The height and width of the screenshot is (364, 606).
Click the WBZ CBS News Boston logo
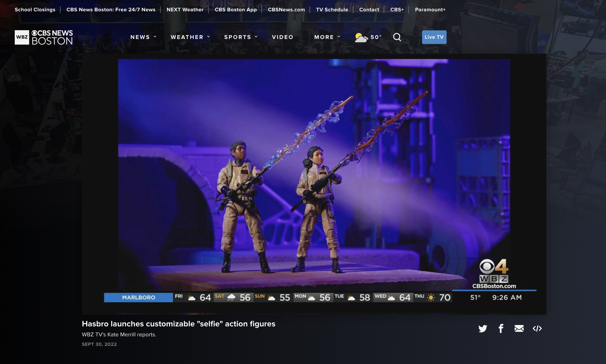coord(44,37)
